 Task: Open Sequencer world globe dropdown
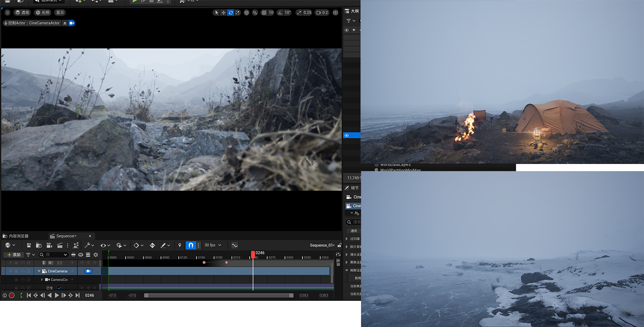click(x=10, y=245)
